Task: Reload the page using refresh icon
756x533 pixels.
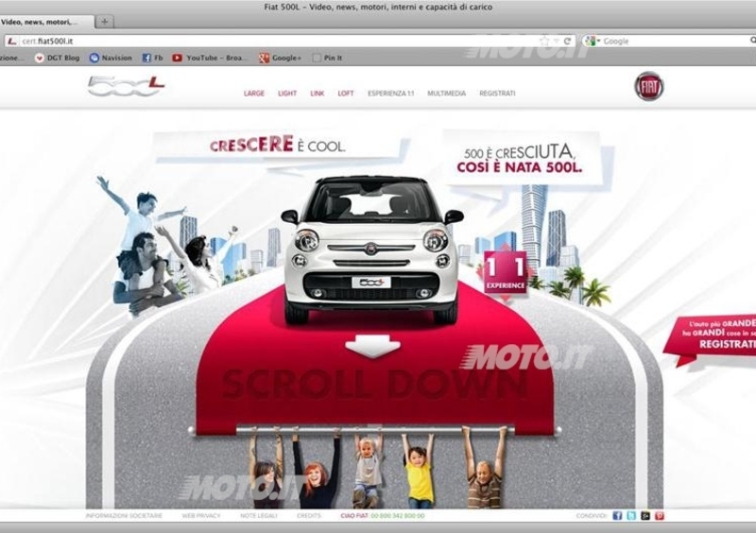Action: [567, 41]
